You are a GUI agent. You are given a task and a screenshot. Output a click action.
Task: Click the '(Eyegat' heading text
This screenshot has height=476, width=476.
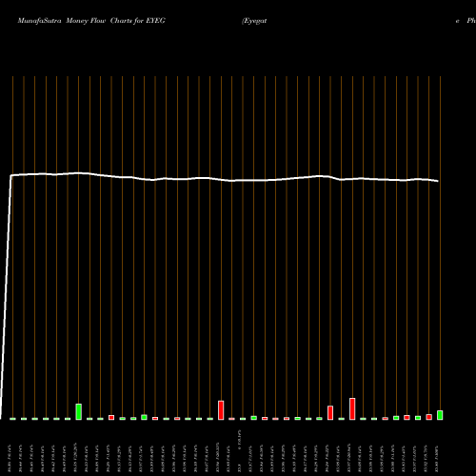(x=254, y=21)
